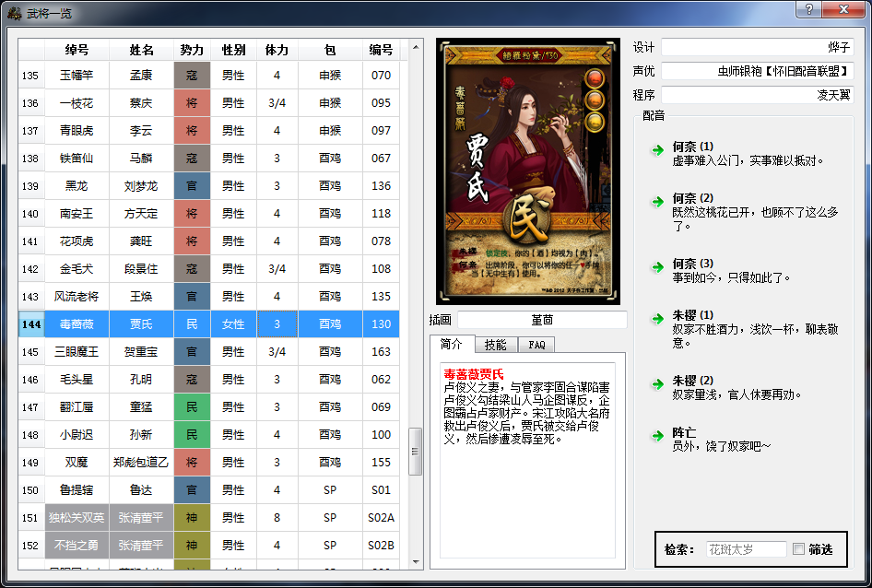This screenshot has width=872, height=588.
Task: Click the 声优 field with 虫师银袍
Action: (x=757, y=71)
